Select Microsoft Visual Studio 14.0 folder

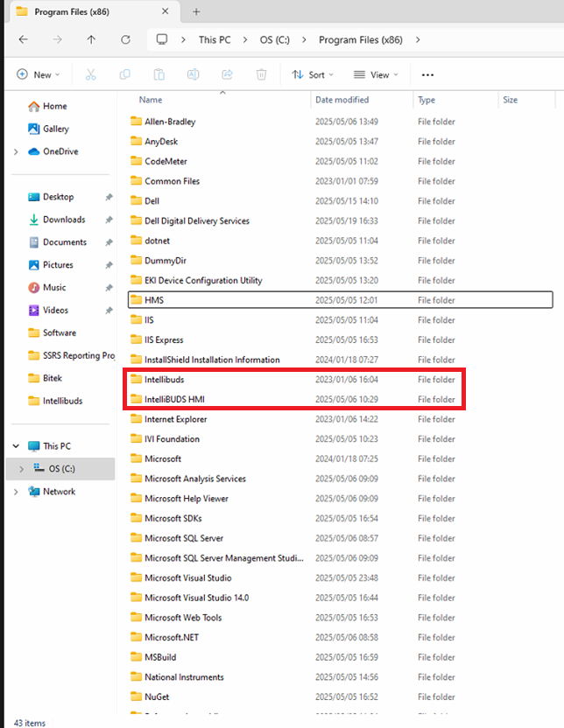point(340,598)
